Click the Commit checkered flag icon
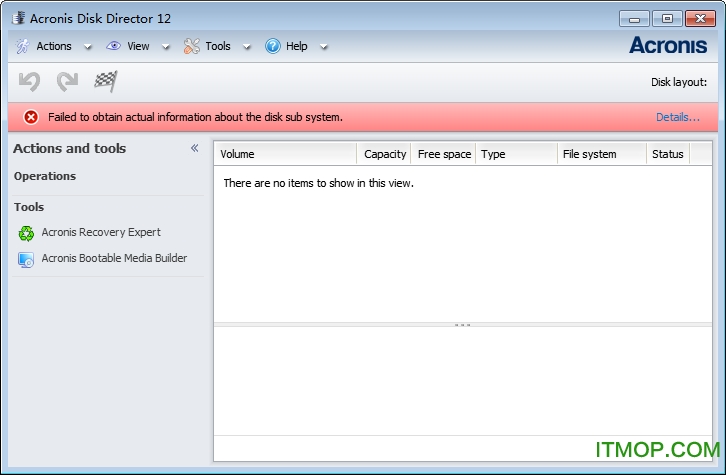This screenshot has height=475, width=726. [x=105, y=82]
